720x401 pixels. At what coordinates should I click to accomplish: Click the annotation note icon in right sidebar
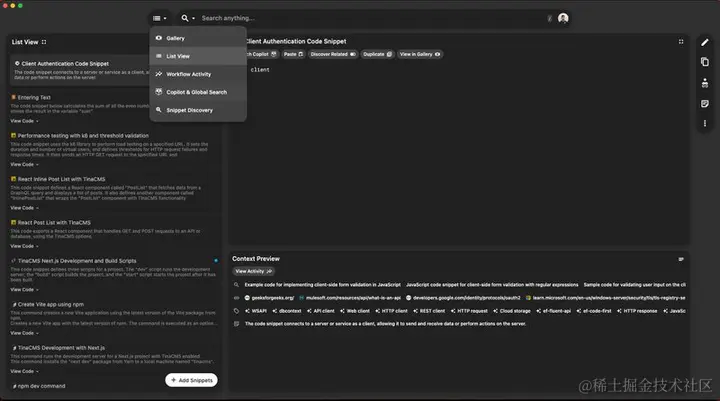[705, 104]
